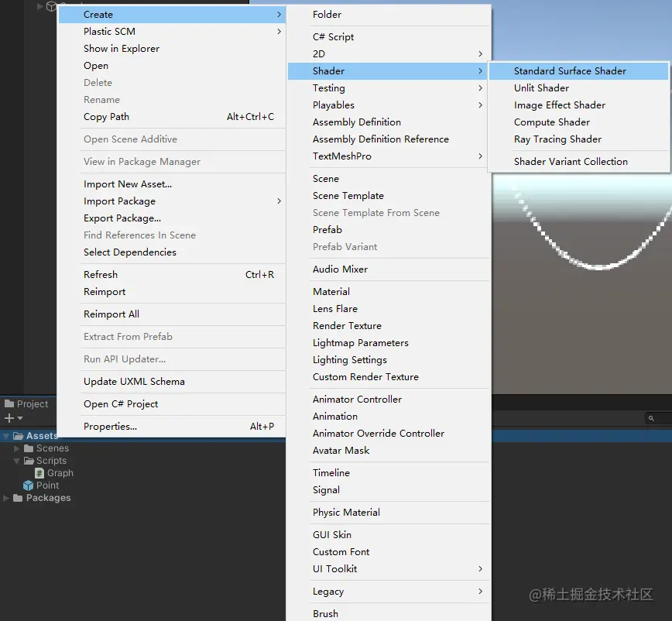The height and width of the screenshot is (621, 672).
Task: Select Lighting Settings menu item
Action: click(389, 360)
